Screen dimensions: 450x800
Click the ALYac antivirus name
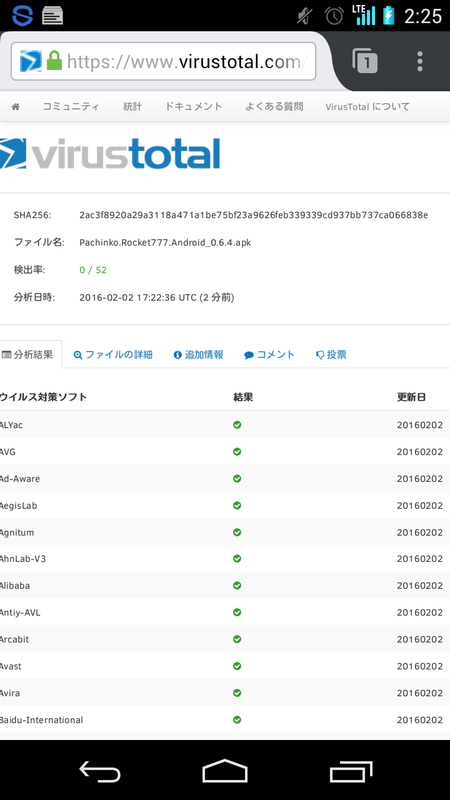click(x=11, y=425)
